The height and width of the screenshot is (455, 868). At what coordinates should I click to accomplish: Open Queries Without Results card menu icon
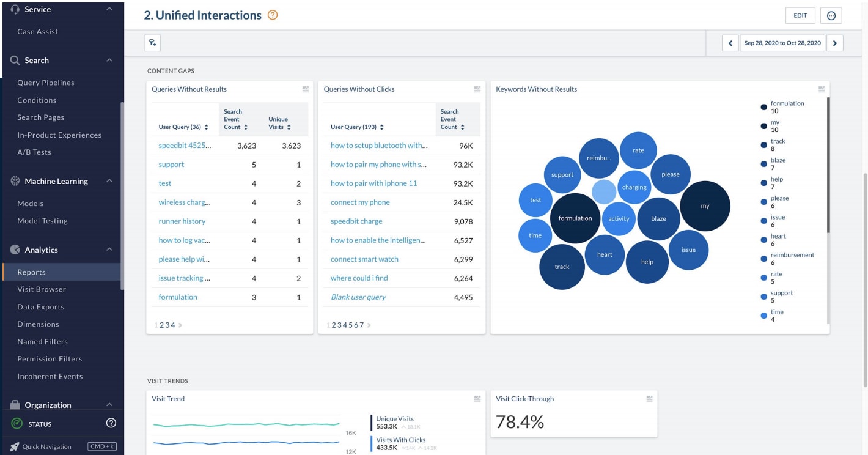306,89
